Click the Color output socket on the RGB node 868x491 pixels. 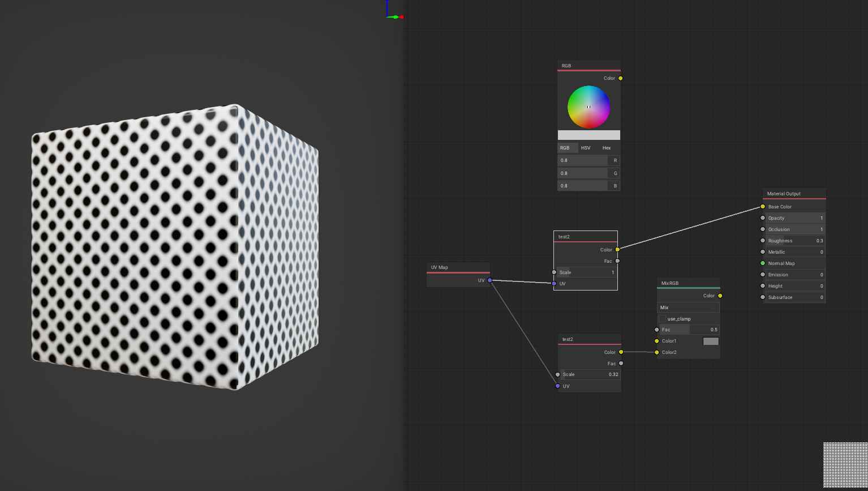click(620, 78)
